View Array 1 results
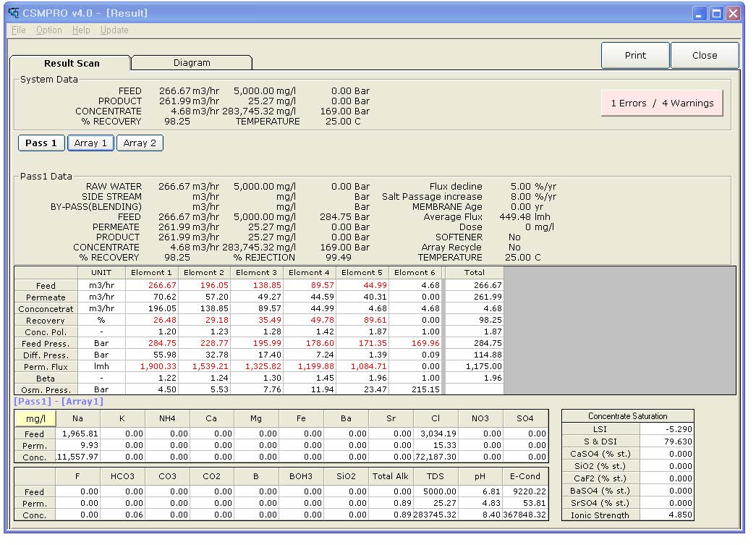The width and height of the screenshot is (756, 545). click(x=90, y=143)
